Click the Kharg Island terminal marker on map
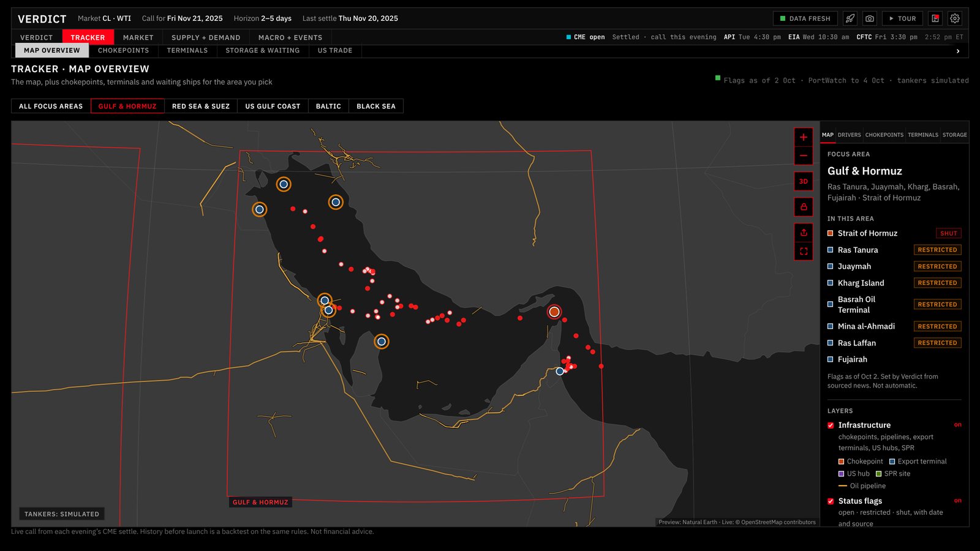Viewport: 980px width, 551px height. click(336, 201)
